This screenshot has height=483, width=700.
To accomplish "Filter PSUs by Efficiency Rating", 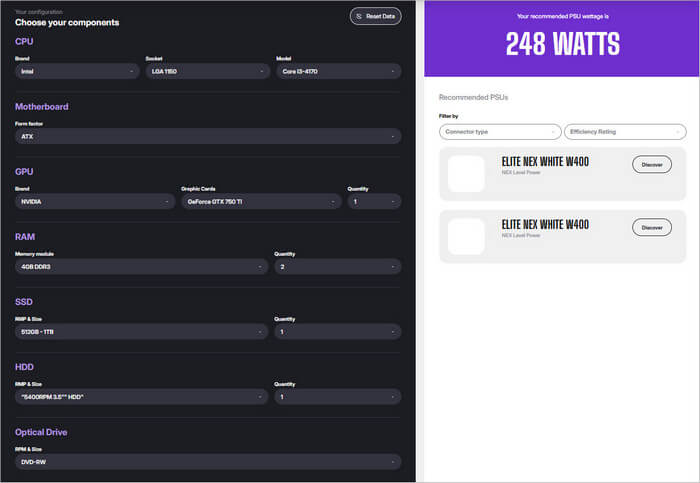I will 625,132.
